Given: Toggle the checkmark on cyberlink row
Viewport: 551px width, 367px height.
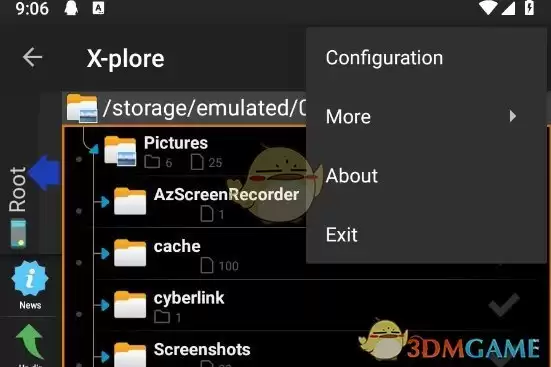Looking at the screenshot, I should [x=504, y=305].
